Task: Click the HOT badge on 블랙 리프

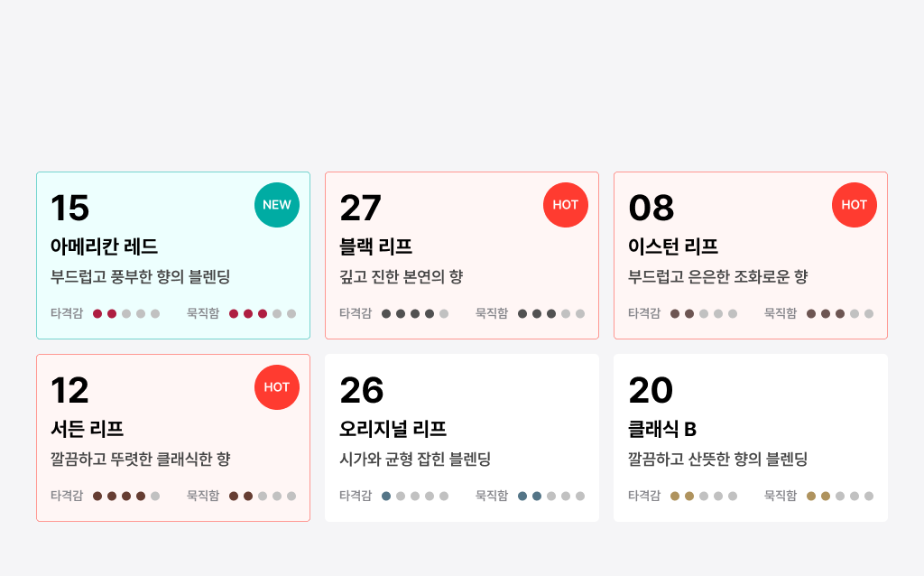Action: tap(566, 205)
